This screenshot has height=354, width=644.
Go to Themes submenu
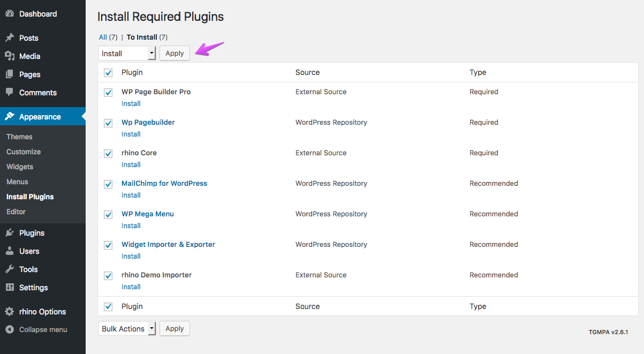pos(19,137)
